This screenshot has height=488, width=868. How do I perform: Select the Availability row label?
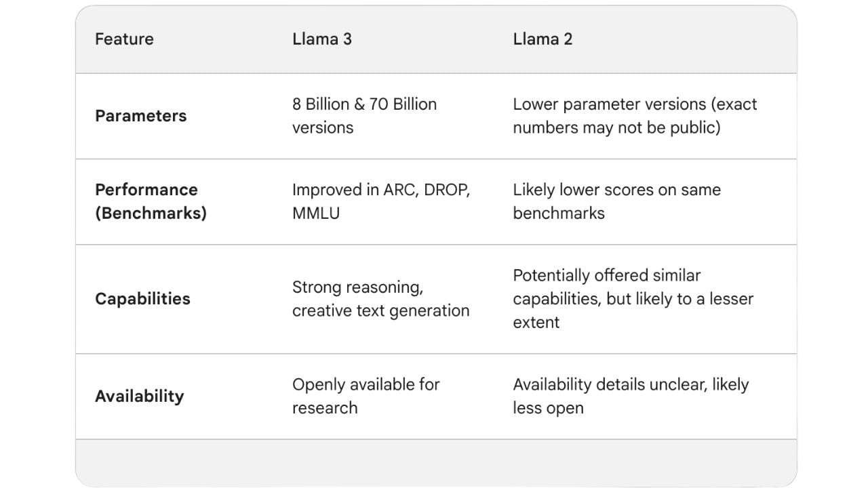pyautogui.click(x=139, y=396)
